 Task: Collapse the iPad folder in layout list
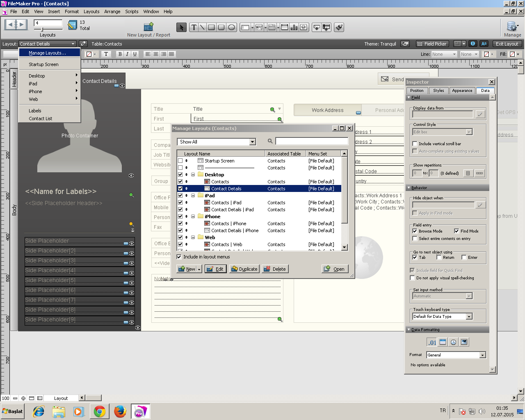(x=193, y=196)
